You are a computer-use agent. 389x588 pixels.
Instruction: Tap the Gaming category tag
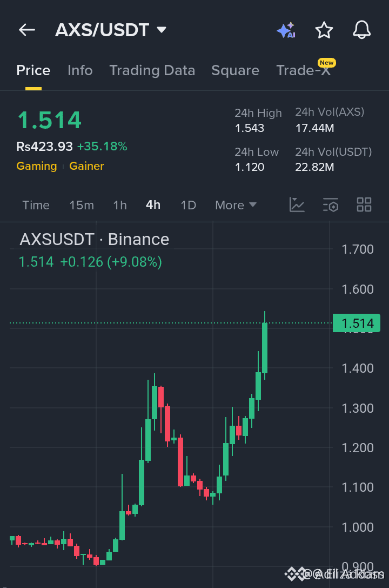coord(37,166)
